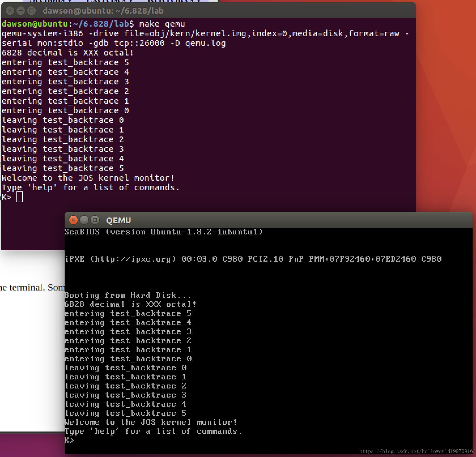Screen dimensions: 476x457
Task: Click '6828 decimal is XXX octal!' in QEMU
Action: (130, 304)
